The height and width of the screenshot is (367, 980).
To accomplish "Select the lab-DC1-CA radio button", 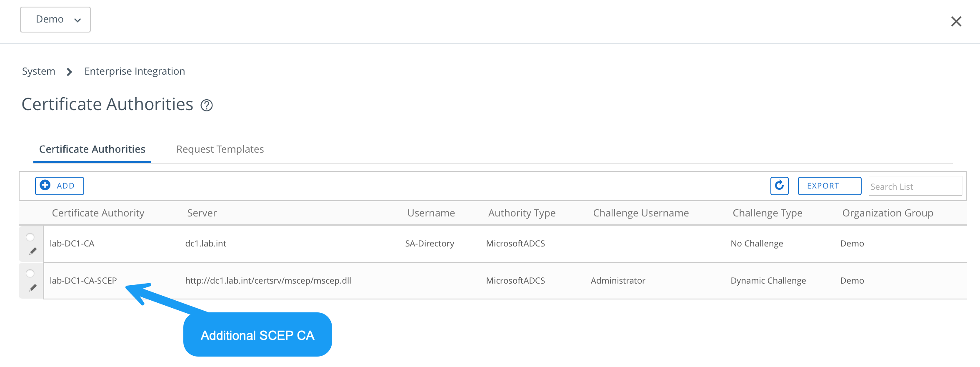I will tap(30, 237).
